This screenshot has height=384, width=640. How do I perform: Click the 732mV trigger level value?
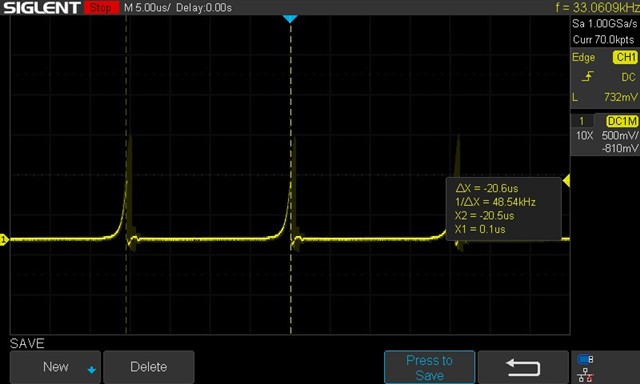620,97
